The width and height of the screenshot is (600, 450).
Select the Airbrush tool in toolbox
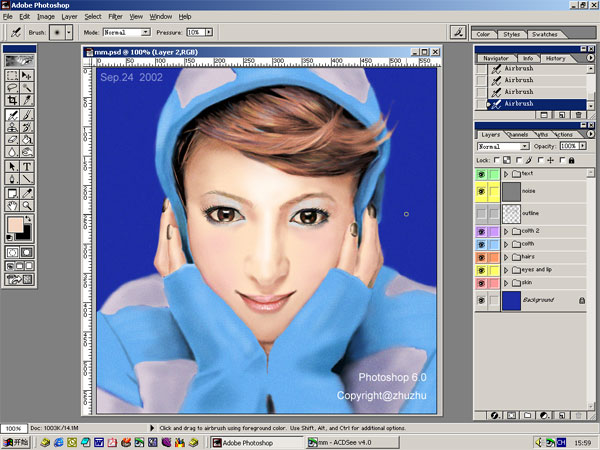coord(12,115)
